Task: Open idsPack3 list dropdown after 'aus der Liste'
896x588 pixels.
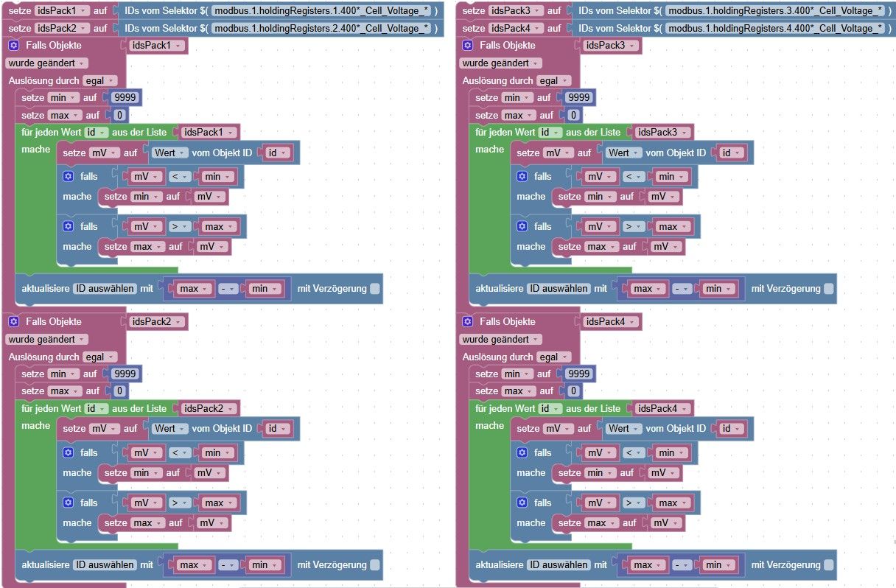Action: point(664,132)
